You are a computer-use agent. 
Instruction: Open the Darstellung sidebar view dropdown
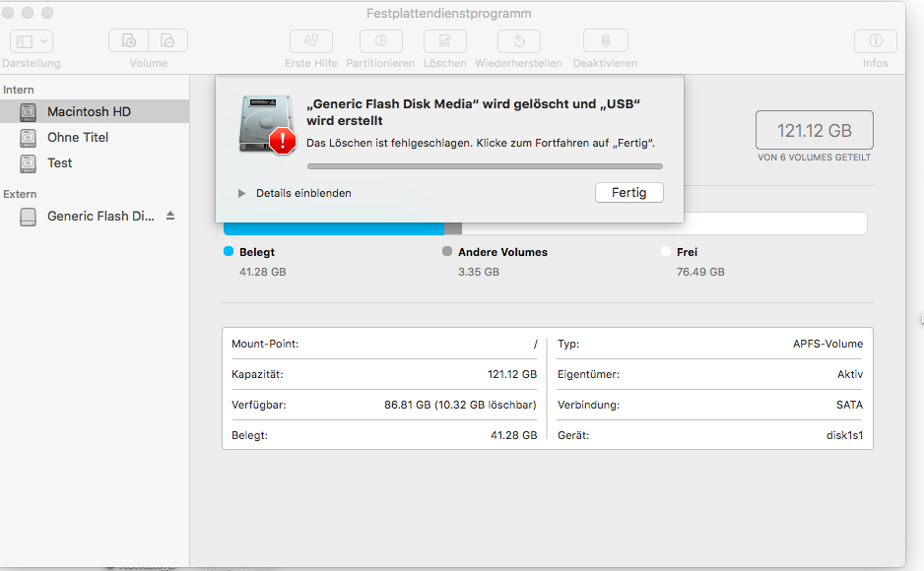coord(32,41)
